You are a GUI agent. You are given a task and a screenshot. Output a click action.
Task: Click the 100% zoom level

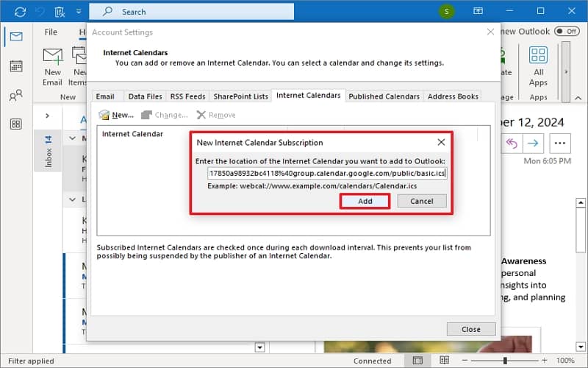click(x=565, y=361)
